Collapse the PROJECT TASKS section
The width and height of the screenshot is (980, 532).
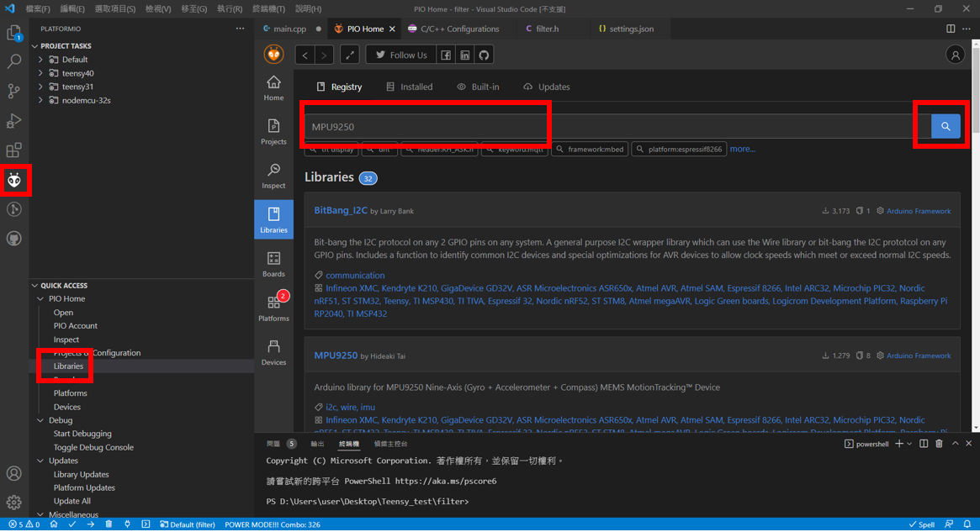pyautogui.click(x=35, y=46)
